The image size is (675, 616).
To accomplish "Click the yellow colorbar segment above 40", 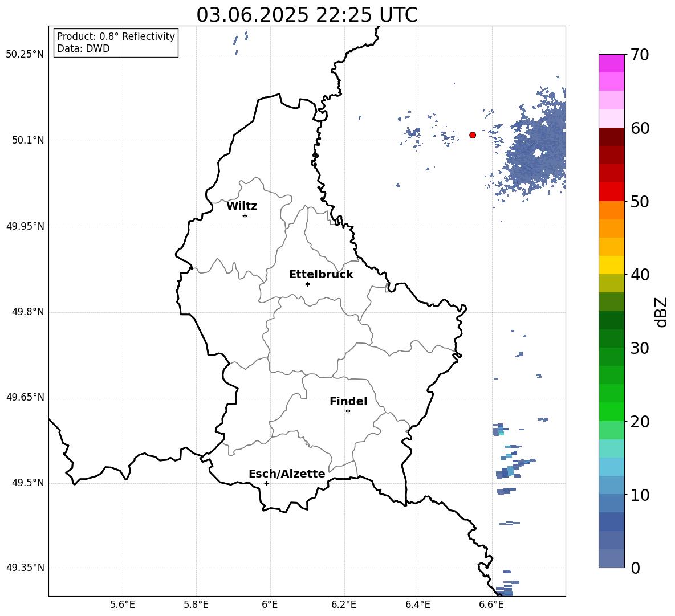I will pos(611,265).
